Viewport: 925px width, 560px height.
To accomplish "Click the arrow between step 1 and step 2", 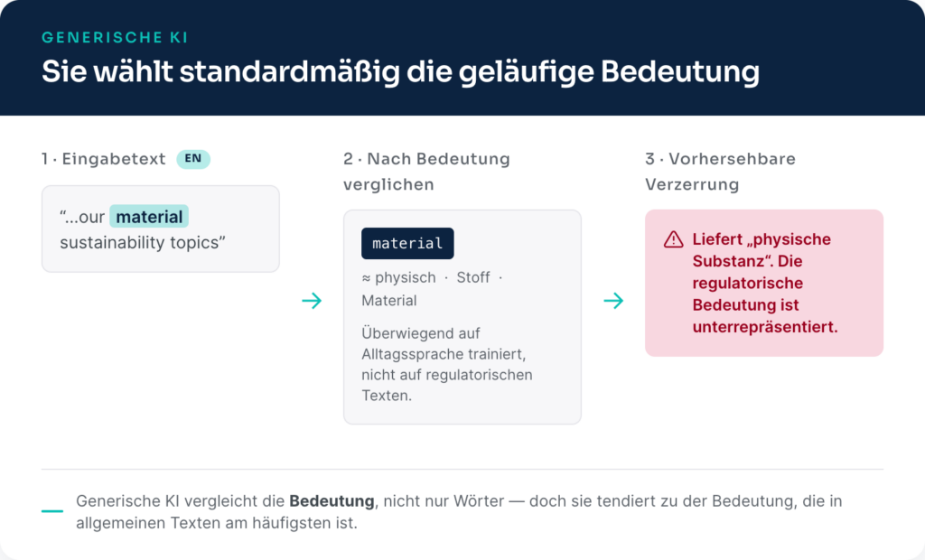I will pos(312,301).
